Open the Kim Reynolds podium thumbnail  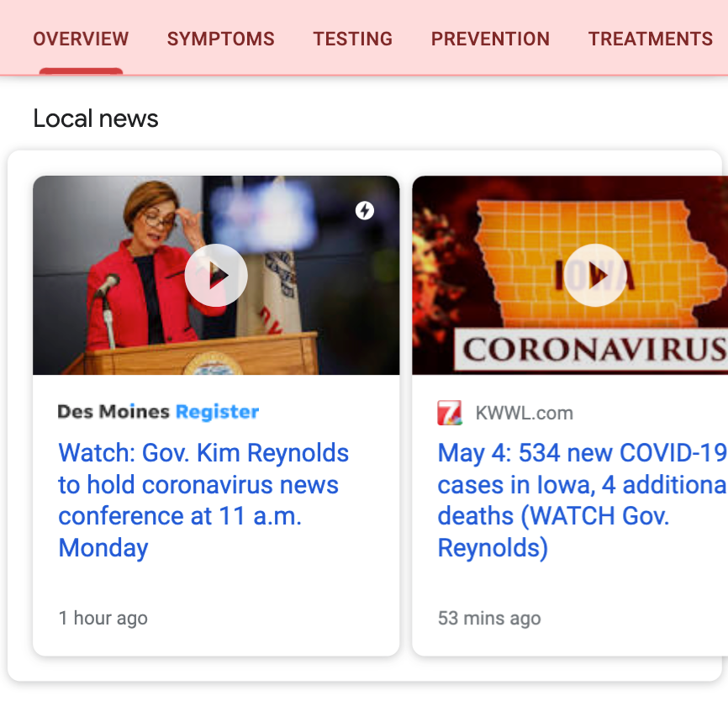tap(216, 276)
